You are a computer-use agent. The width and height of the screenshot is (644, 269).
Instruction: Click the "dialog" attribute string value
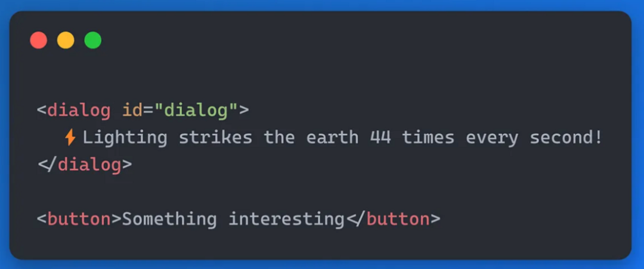(196, 111)
